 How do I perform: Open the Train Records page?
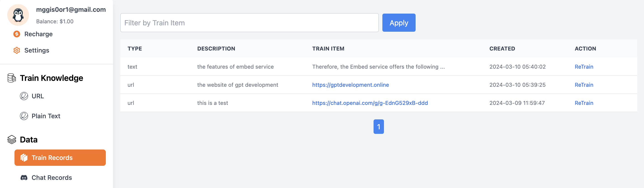(x=60, y=158)
